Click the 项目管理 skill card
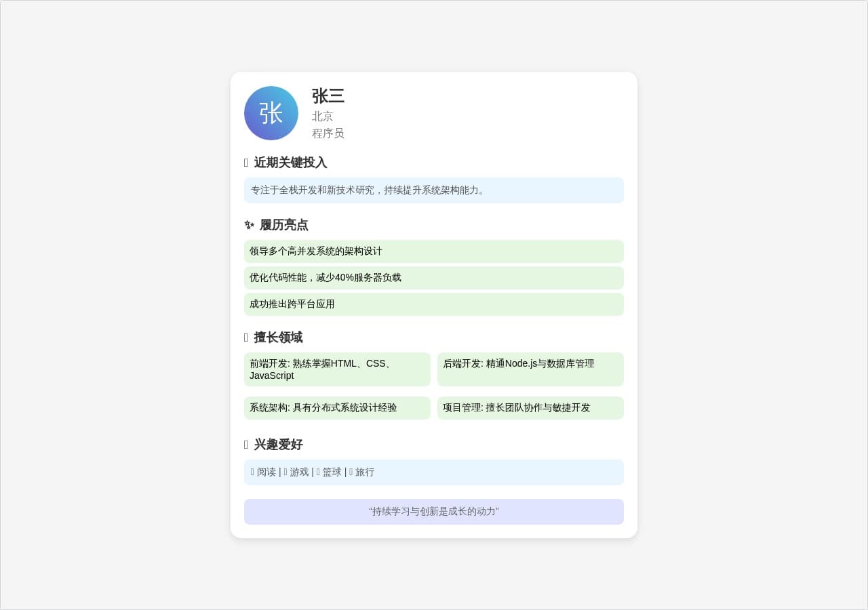The height and width of the screenshot is (610, 868). click(x=530, y=408)
